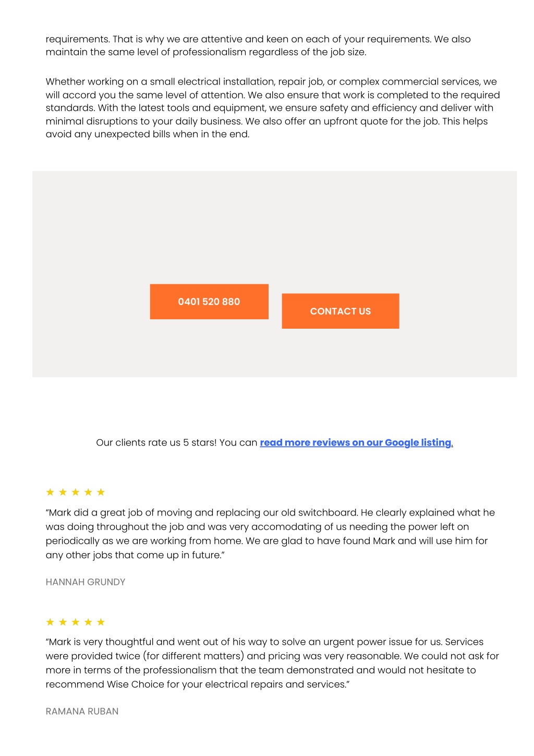Open the CONTACT US button
Screen dimensions: 534x756
pyautogui.click(x=341, y=311)
